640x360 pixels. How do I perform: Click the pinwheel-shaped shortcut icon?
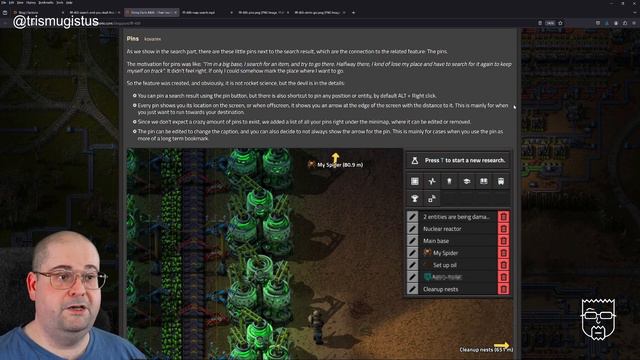pyautogui.click(x=432, y=181)
